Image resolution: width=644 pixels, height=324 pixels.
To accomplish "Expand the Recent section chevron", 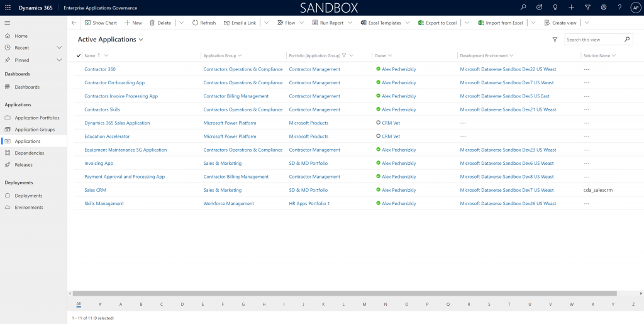I will pos(59,48).
